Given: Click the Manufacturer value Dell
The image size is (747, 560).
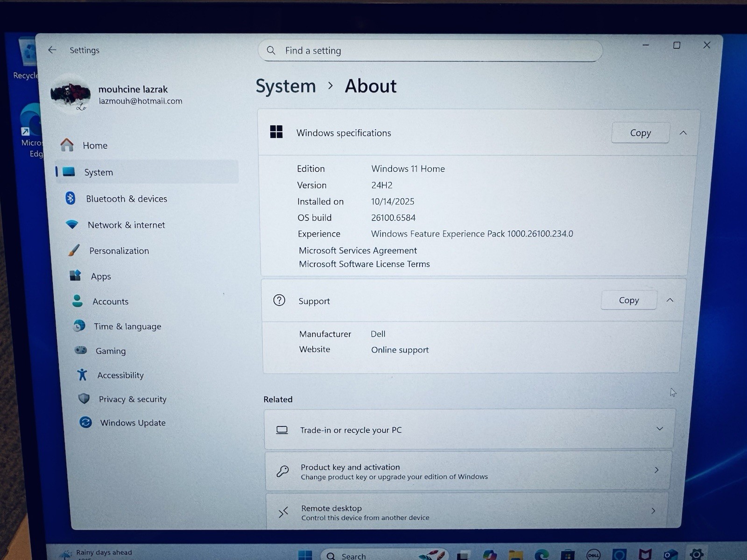Looking at the screenshot, I should [378, 334].
